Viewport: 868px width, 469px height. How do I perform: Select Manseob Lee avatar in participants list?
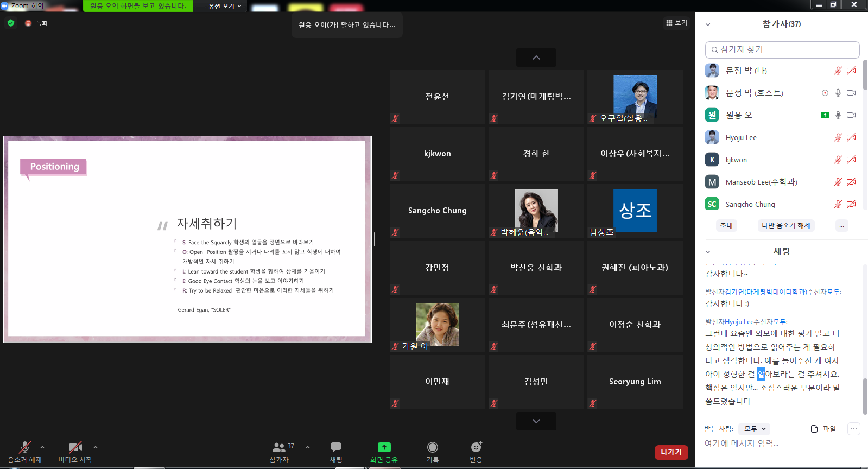click(712, 182)
